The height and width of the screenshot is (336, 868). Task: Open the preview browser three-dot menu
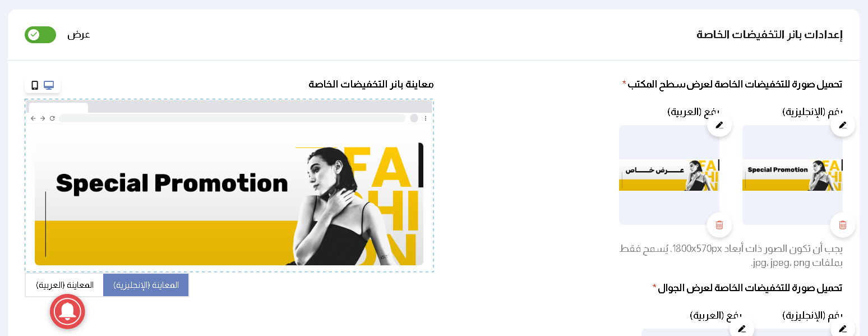point(426,118)
